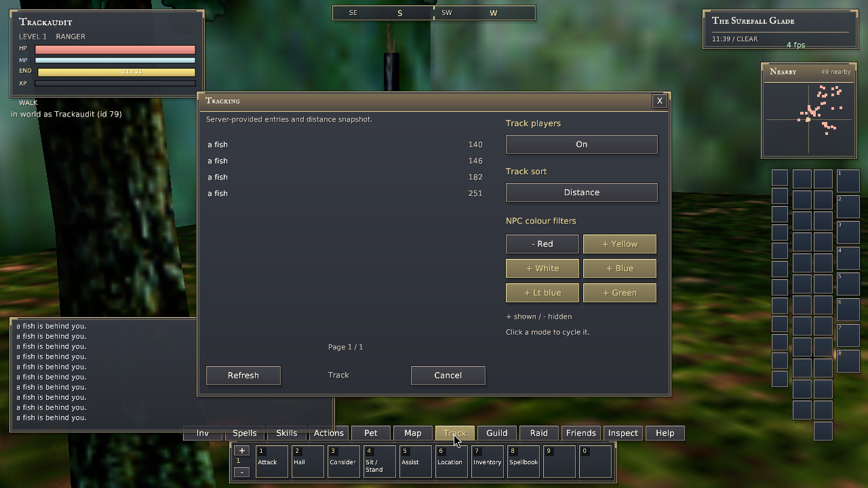
Task: Open the Pet window
Action: click(371, 433)
